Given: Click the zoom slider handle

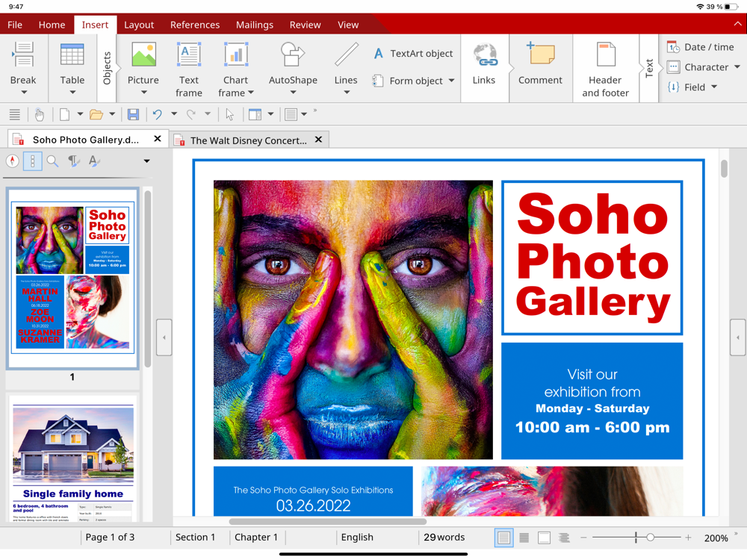Looking at the screenshot, I should [651, 538].
